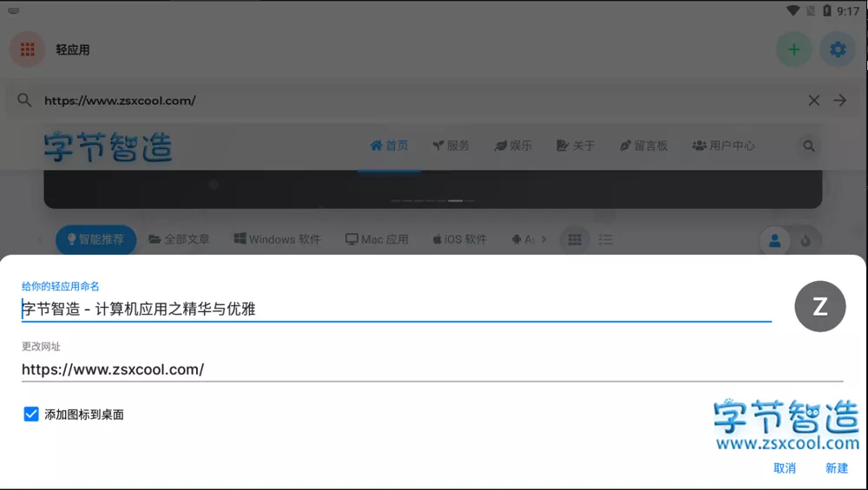Screen dimensions: 868x490
Task: Click the active carousel indicator dash
Action: click(455, 200)
